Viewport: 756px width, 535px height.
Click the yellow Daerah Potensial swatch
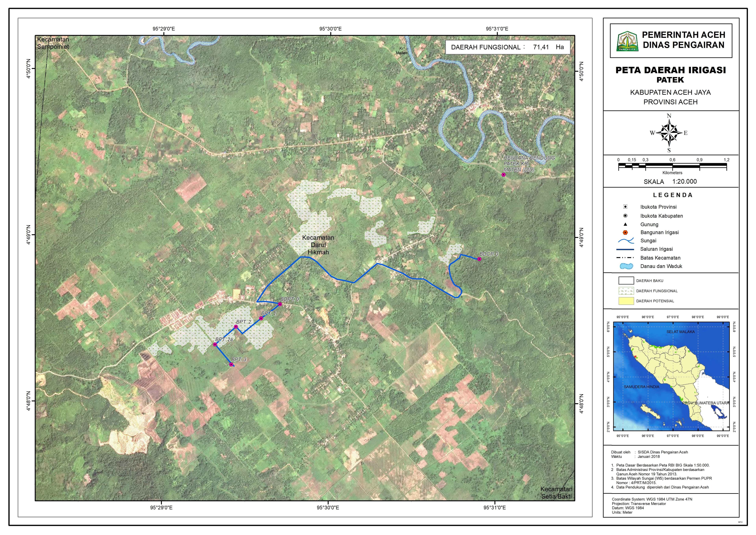point(626,301)
